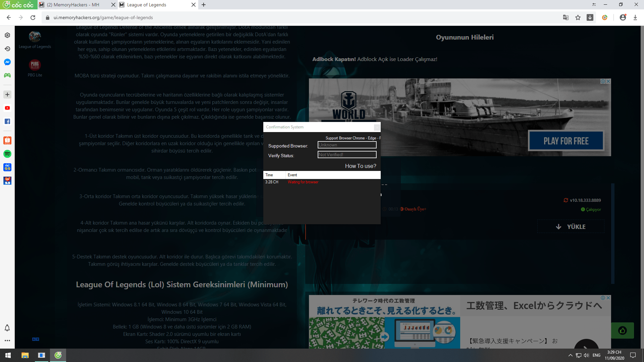Click the Onaylı Üye+ label

(415, 209)
